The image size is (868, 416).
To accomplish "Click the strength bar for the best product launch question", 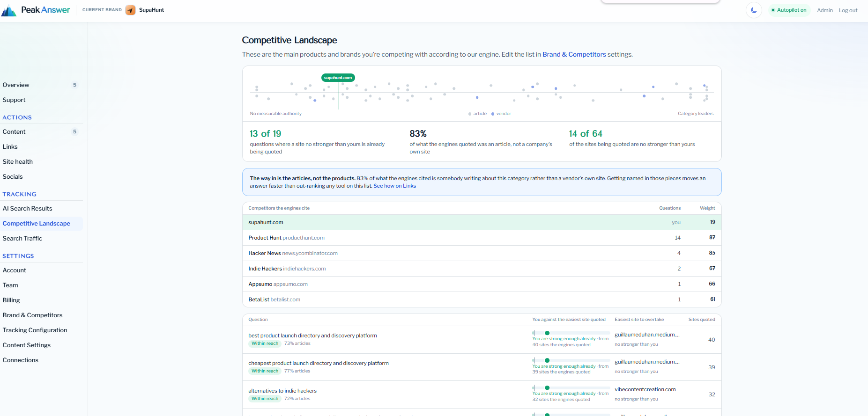I will click(x=571, y=333).
